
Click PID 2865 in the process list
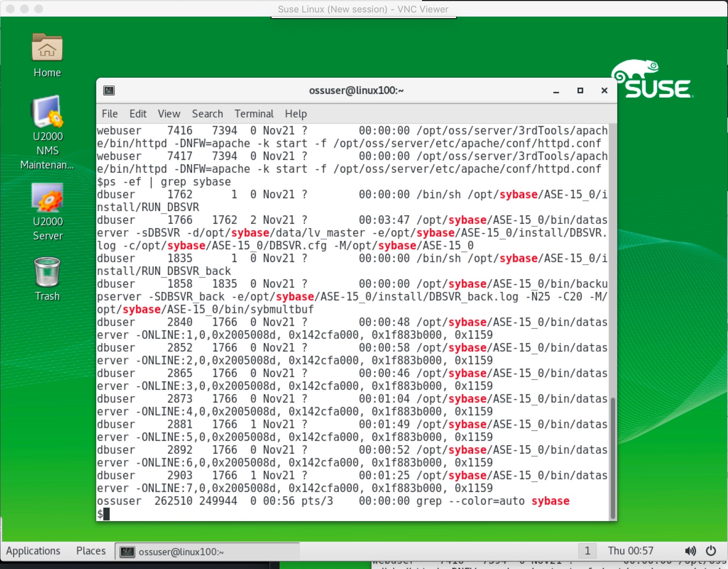[180, 374]
